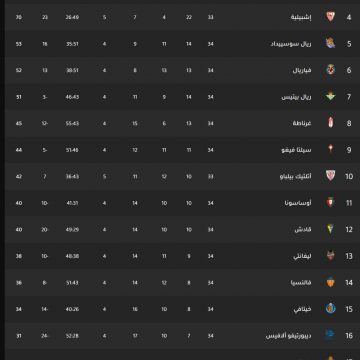The image size is (360, 360).
Task: Select the rank 12 row for قادش
Action: pyautogui.click(x=182, y=229)
